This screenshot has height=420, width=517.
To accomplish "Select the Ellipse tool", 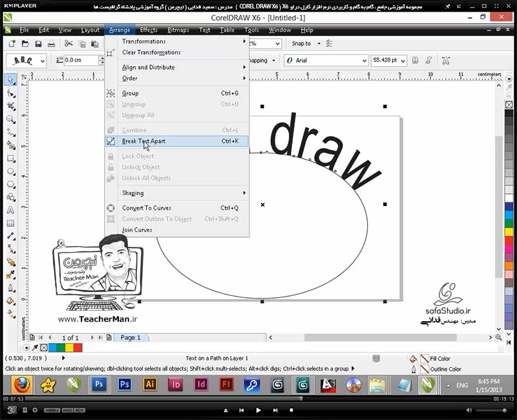I will click(x=10, y=171).
